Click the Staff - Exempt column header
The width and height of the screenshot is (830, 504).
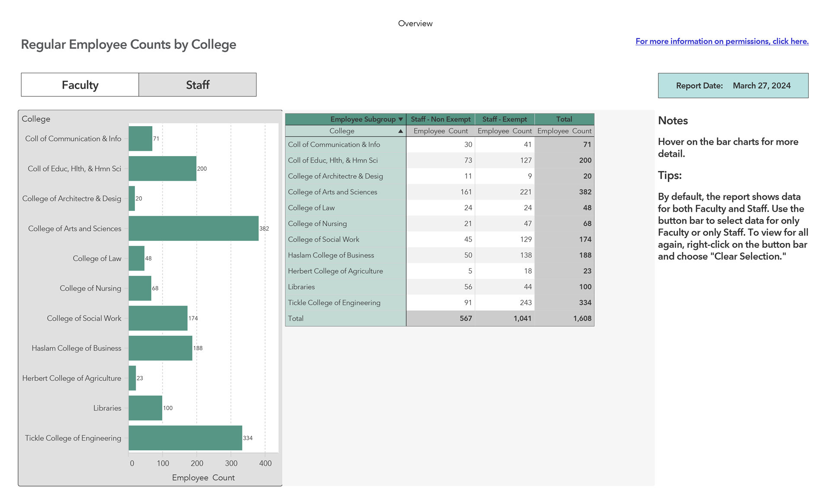click(504, 119)
